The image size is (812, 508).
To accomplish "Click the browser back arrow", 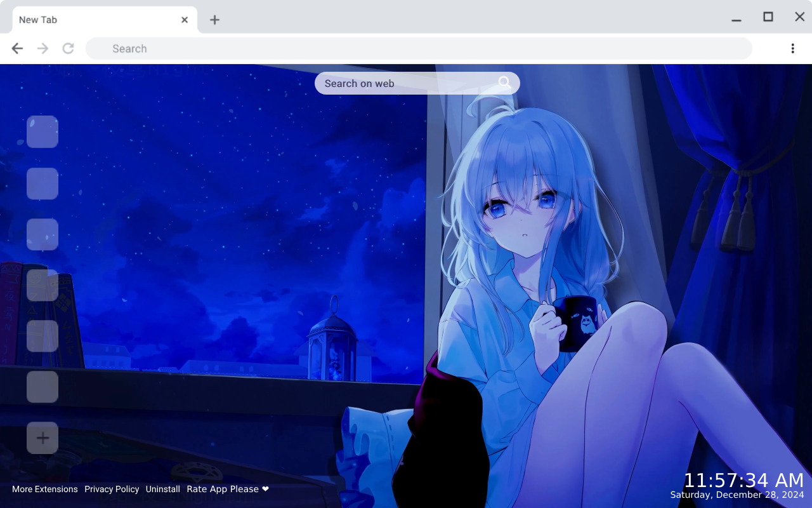I will (x=16, y=48).
